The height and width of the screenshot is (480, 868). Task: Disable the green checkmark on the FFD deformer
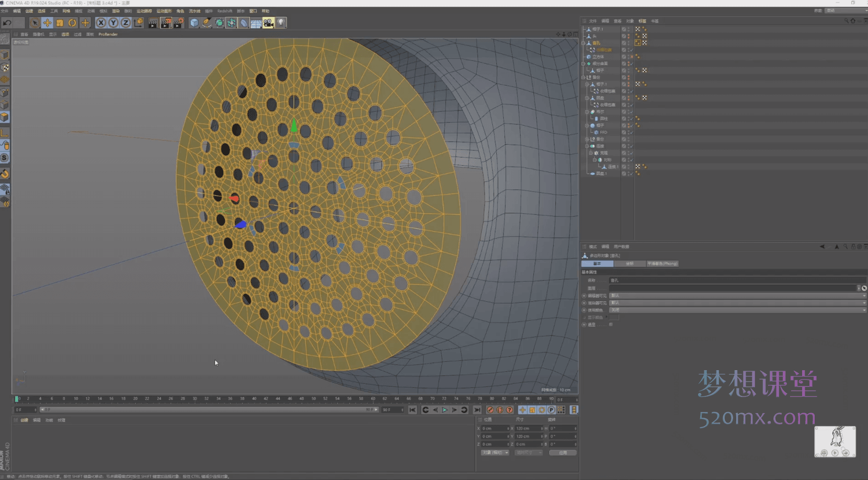(631, 132)
